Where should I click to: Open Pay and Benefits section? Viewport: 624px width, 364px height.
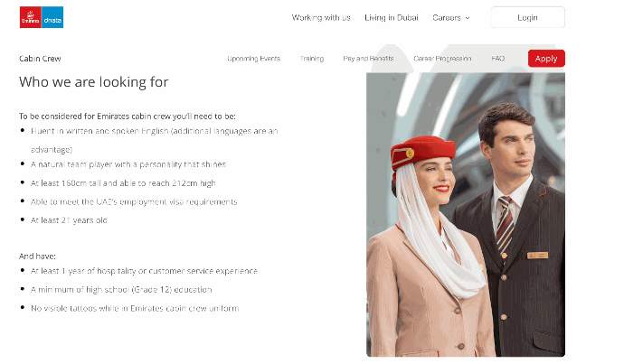[x=368, y=59]
